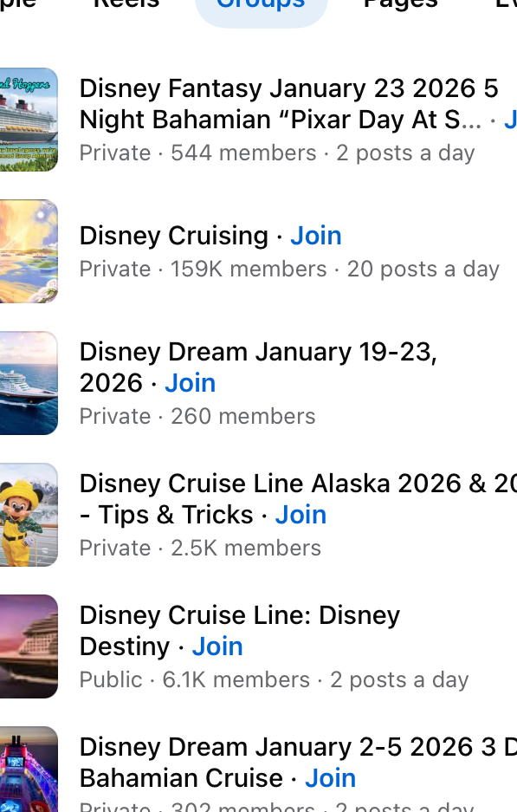Join the Disney Cruise Line Alaska group
This screenshot has height=812, width=517.
tap(301, 514)
